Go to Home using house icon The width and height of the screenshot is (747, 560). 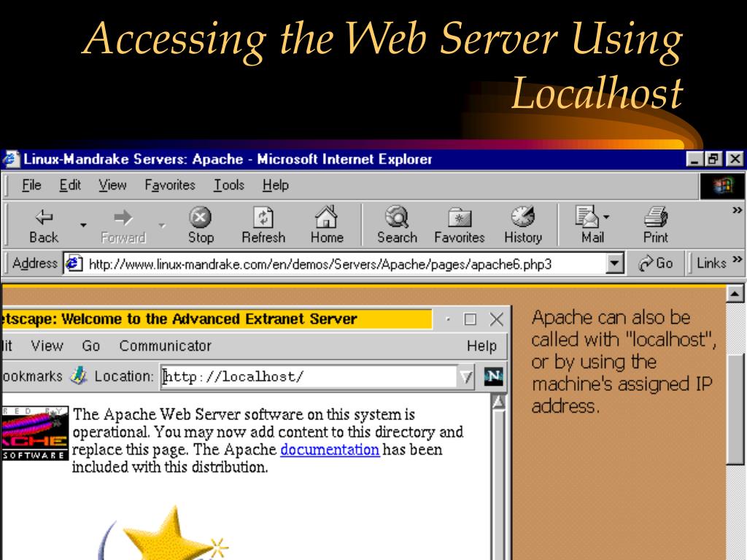[326, 217]
